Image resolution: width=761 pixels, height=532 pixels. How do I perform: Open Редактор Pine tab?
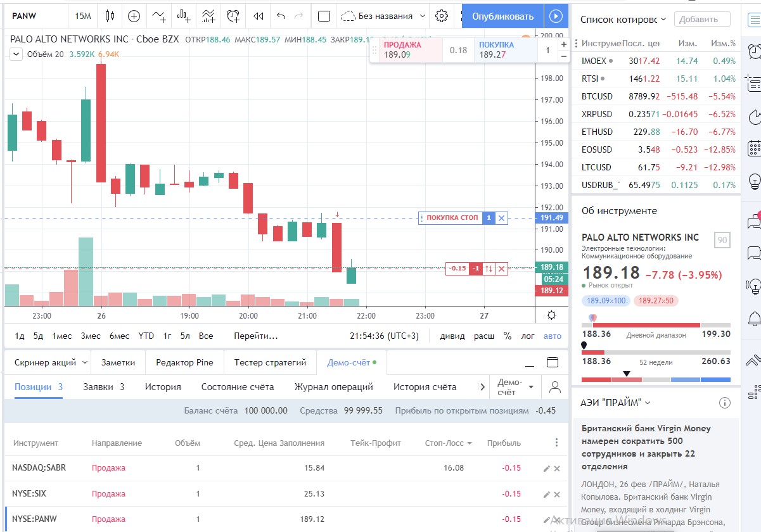point(184,363)
